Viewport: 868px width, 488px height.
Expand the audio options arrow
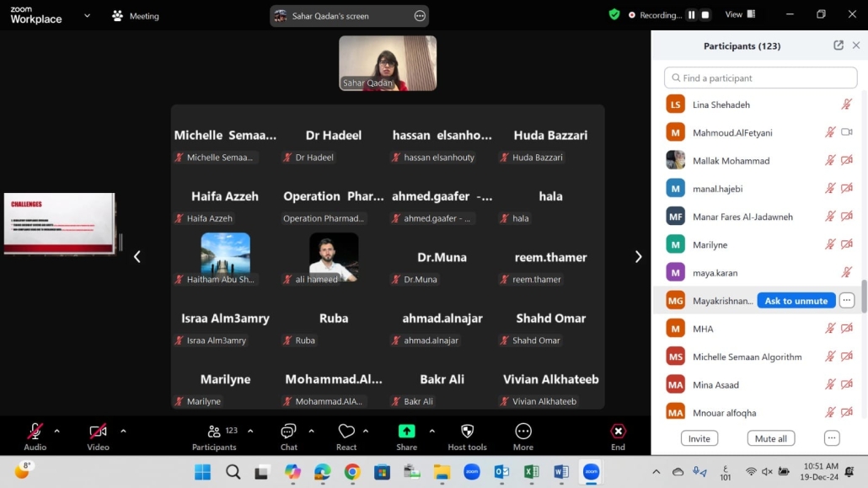[56, 431]
